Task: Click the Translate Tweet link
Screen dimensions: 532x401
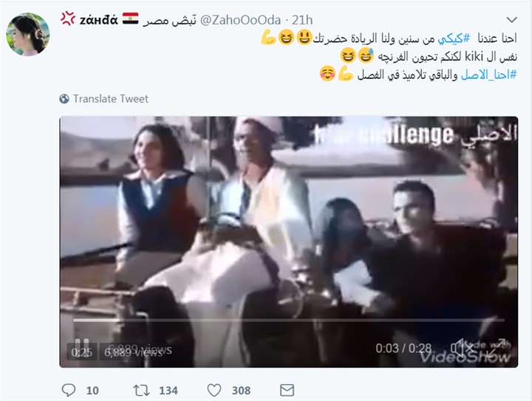Action: (111, 99)
